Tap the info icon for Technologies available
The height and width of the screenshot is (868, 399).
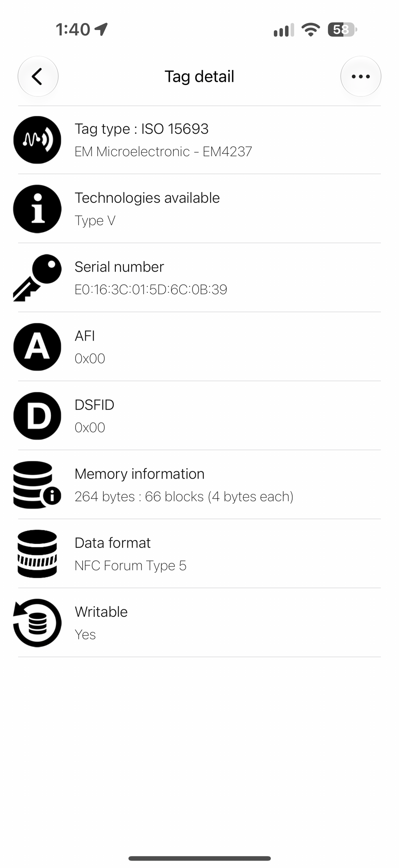37,209
